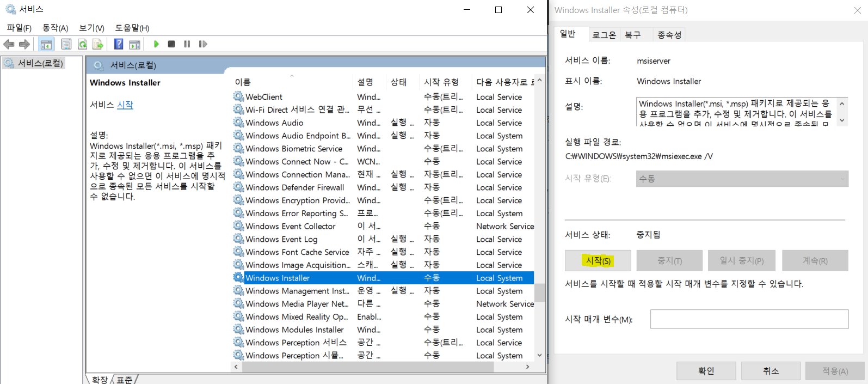This screenshot has width=868, height=384.
Task: Toggle the console tree show/hide icon
Action: pyautogui.click(x=46, y=44)
